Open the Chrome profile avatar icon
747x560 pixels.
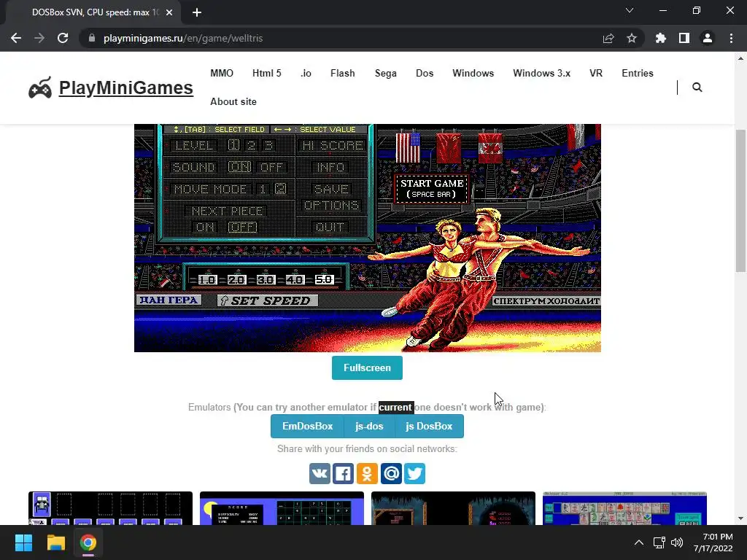[708, 38]
